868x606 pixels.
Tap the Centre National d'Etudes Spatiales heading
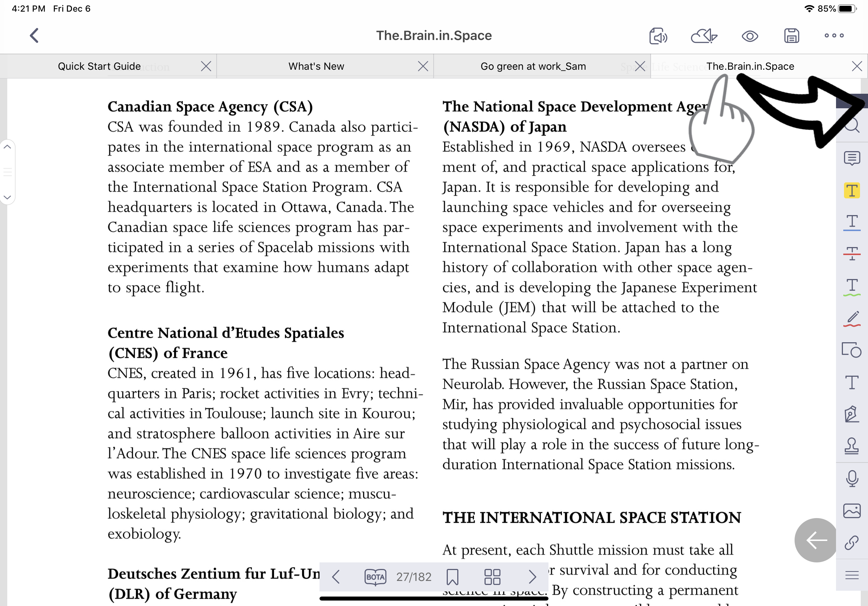[226, 333]
